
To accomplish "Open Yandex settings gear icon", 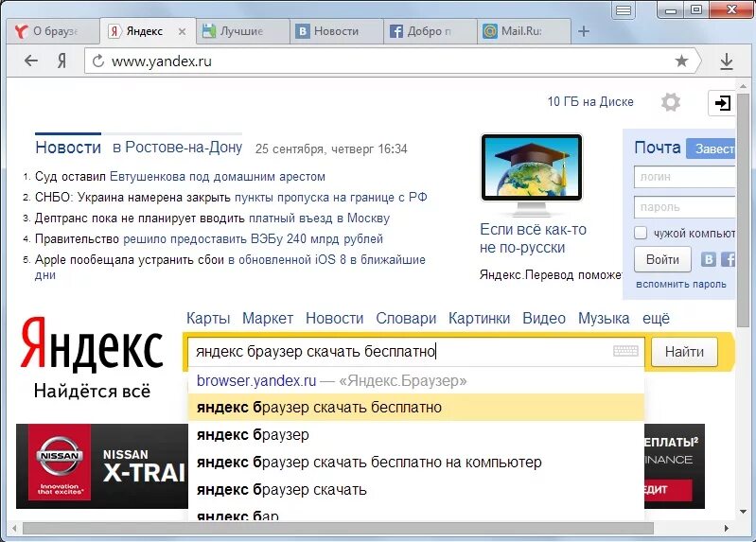I will [670, 102].
